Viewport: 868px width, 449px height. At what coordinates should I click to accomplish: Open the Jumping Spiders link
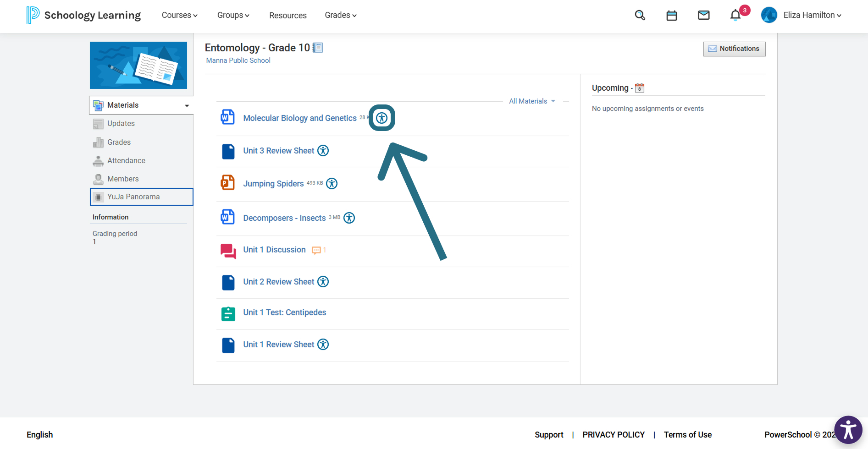tap(273, 184)
